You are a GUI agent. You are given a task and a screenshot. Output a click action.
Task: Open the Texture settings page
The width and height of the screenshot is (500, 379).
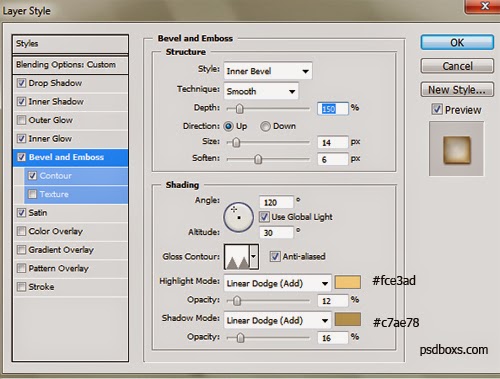54,194
